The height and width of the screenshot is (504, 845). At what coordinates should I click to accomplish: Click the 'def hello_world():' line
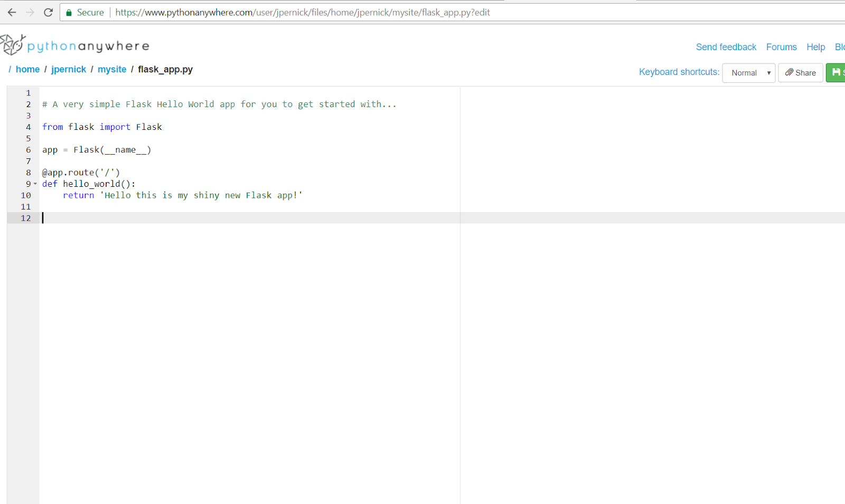89,184
